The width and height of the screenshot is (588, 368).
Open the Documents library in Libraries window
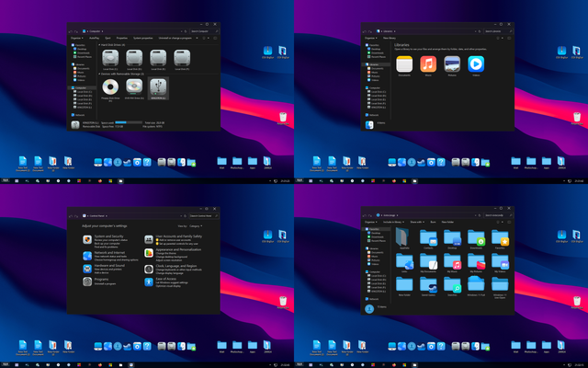(x=404, y=63)
